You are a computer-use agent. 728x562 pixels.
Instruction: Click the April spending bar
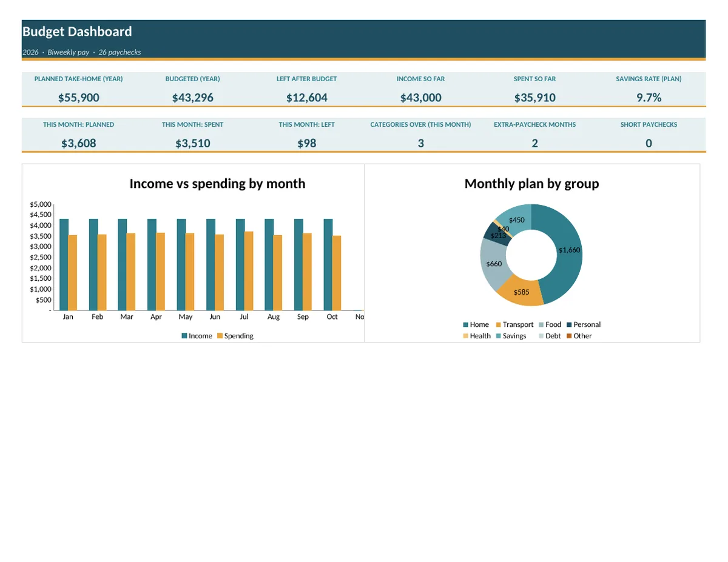(x=161, y=272)
